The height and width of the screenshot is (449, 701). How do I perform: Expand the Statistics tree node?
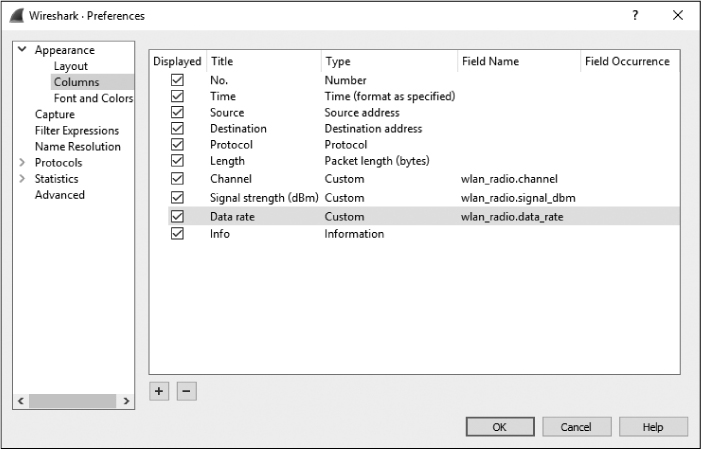[x=22, y=179]
